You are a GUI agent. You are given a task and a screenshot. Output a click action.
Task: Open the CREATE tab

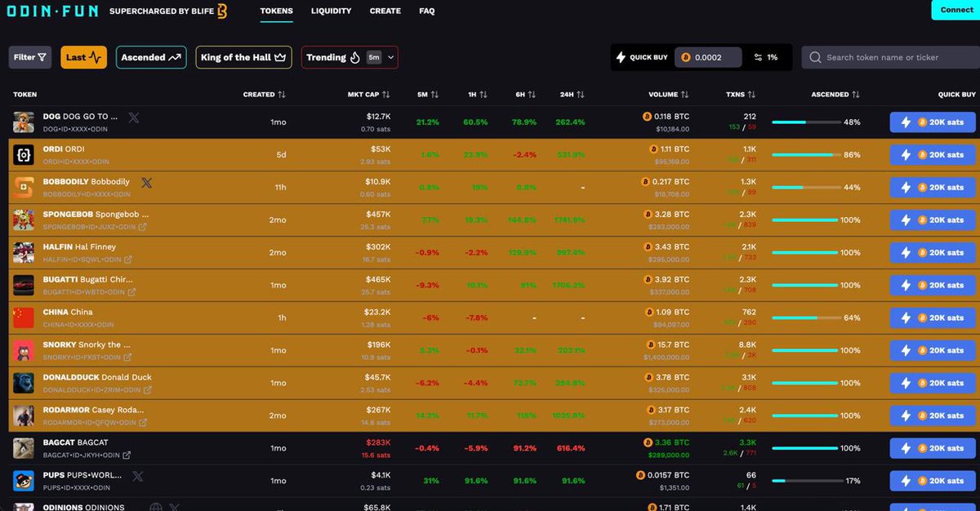coord(385,11)
